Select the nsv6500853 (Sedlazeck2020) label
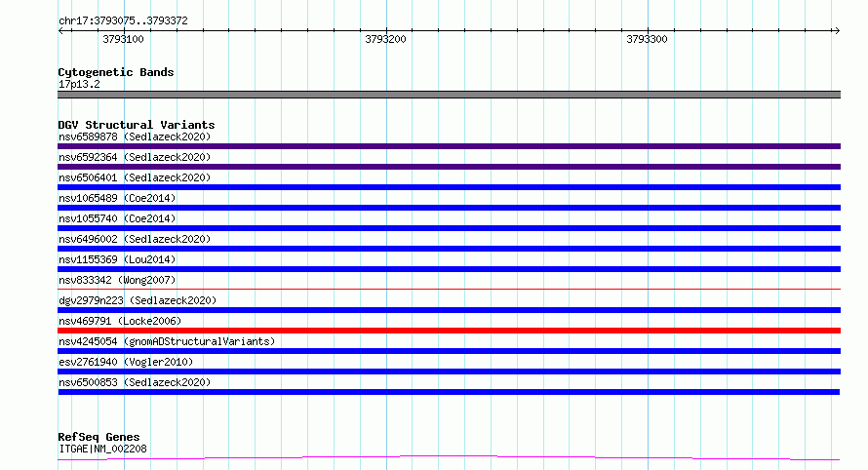The height and width of the screenshot is (470, 868). point(135,382)
